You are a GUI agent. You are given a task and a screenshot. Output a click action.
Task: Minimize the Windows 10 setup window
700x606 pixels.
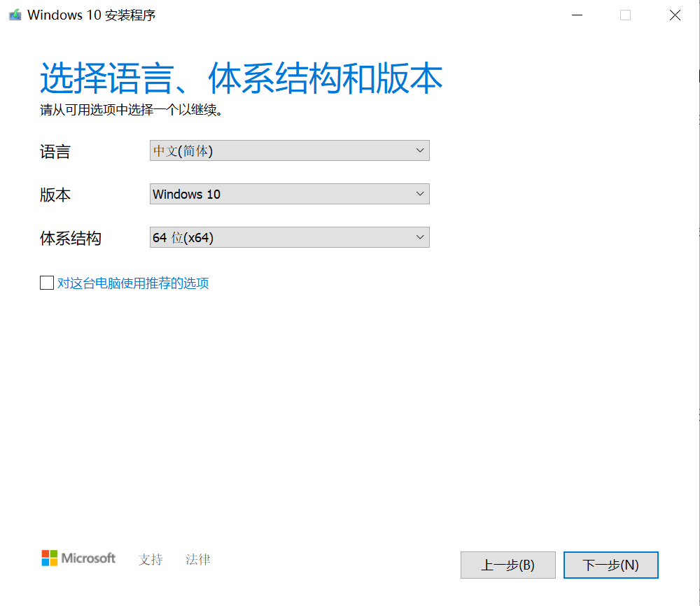(x=577, y=15)
